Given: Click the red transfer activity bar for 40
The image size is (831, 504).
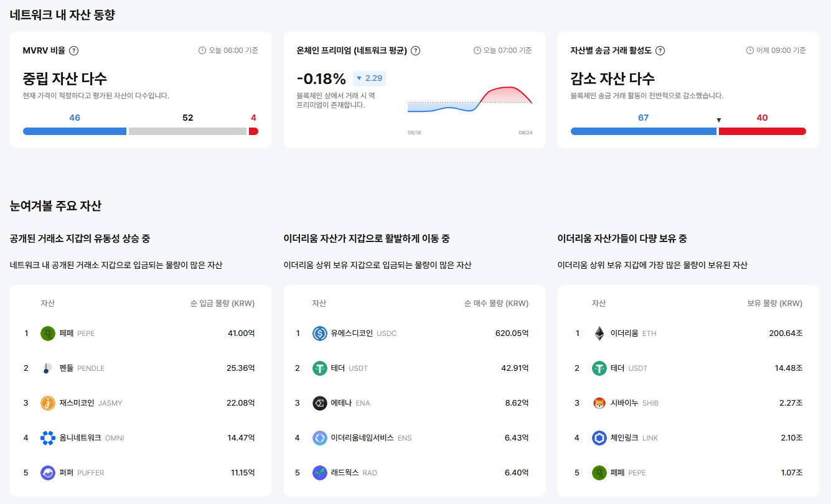Looking at the screenshot, I should 763,131.
